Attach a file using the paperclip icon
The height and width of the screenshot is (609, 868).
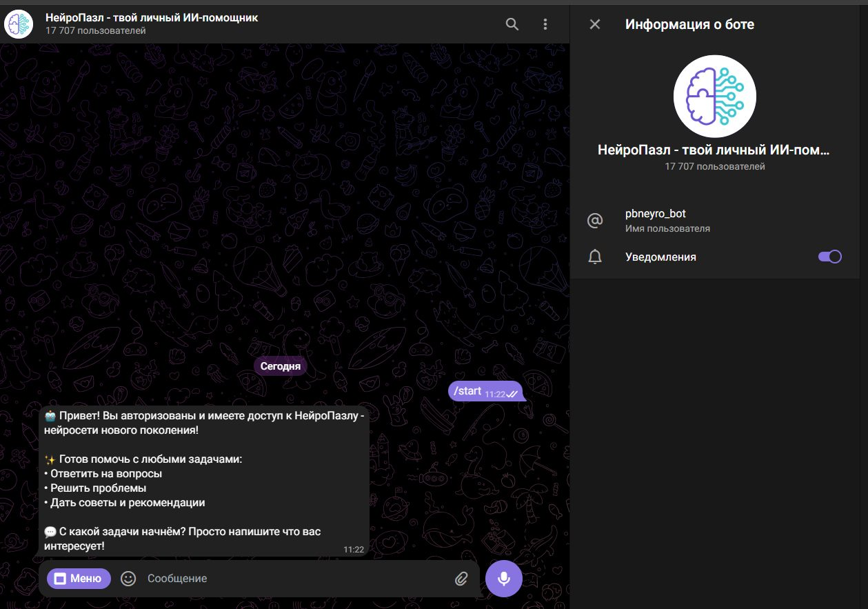tap(461, 579)
